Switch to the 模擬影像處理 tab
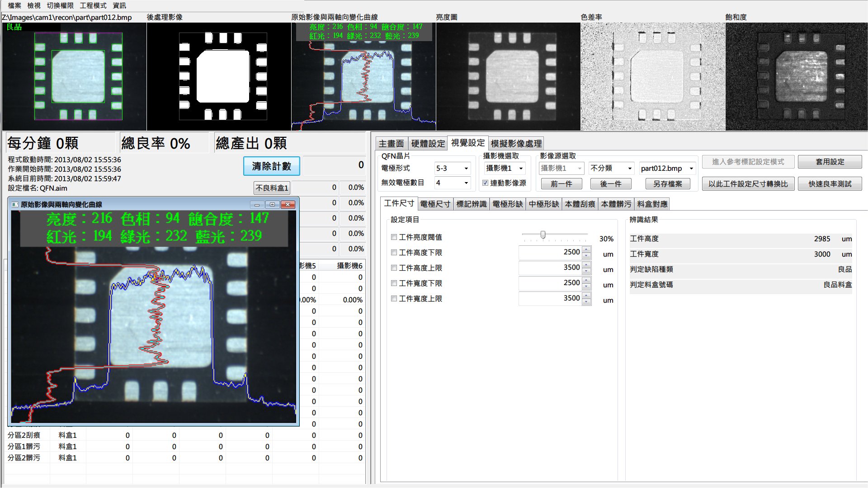 (x=516, y=144)
